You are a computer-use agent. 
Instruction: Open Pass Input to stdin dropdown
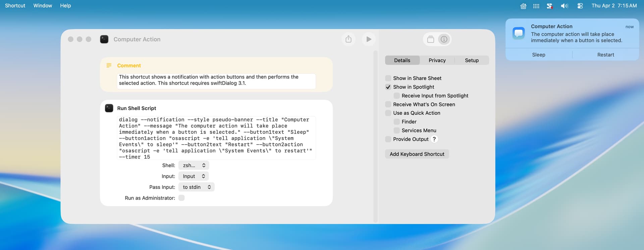coord(197,187)
